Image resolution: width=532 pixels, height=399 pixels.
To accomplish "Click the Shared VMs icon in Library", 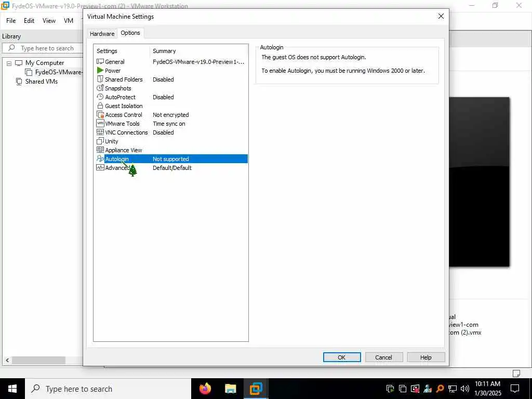I will pyautogui.click(x=19, y=82).
